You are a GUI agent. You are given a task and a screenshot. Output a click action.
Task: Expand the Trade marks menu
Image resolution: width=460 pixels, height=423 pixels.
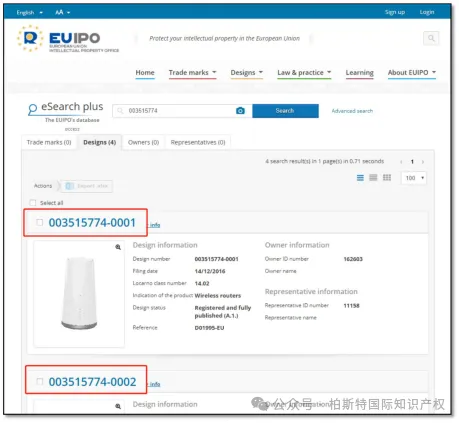tap(192, 73)
